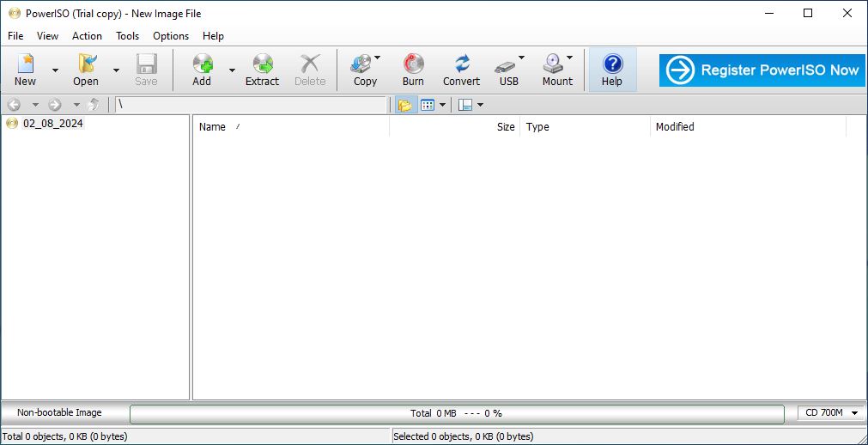The width and height of the screenshot is (868, 445).
Task: Click the Copy disc toolbar icon
Action: (x=364, y=70)
